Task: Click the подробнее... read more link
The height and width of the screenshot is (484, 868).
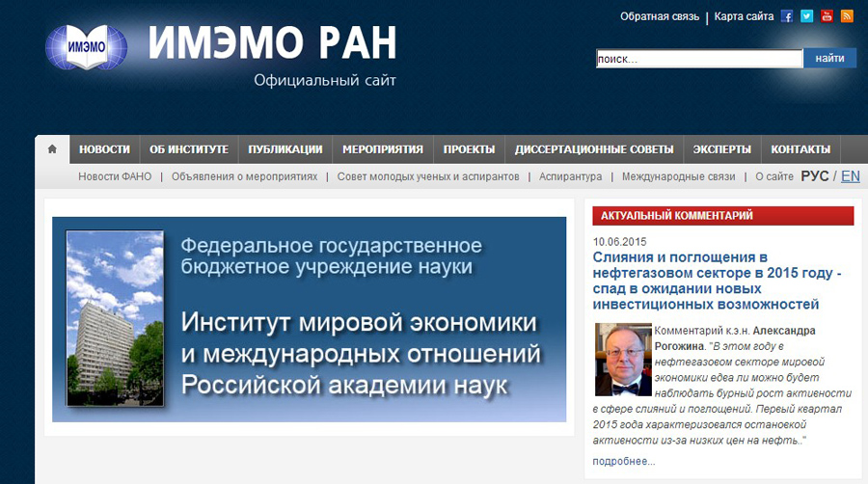Action: coord(624,461)
